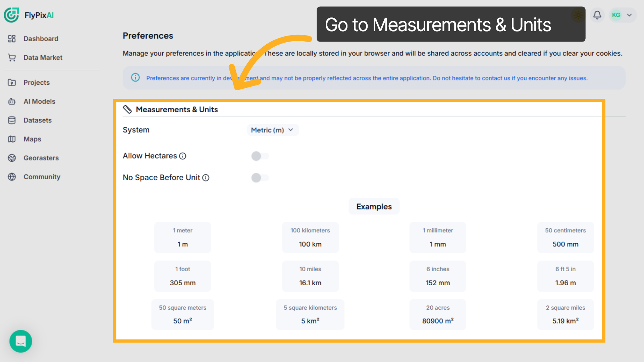Click the Maps icon in sidebar
This screenshot has width=644, height=362.
pos(12,139)
